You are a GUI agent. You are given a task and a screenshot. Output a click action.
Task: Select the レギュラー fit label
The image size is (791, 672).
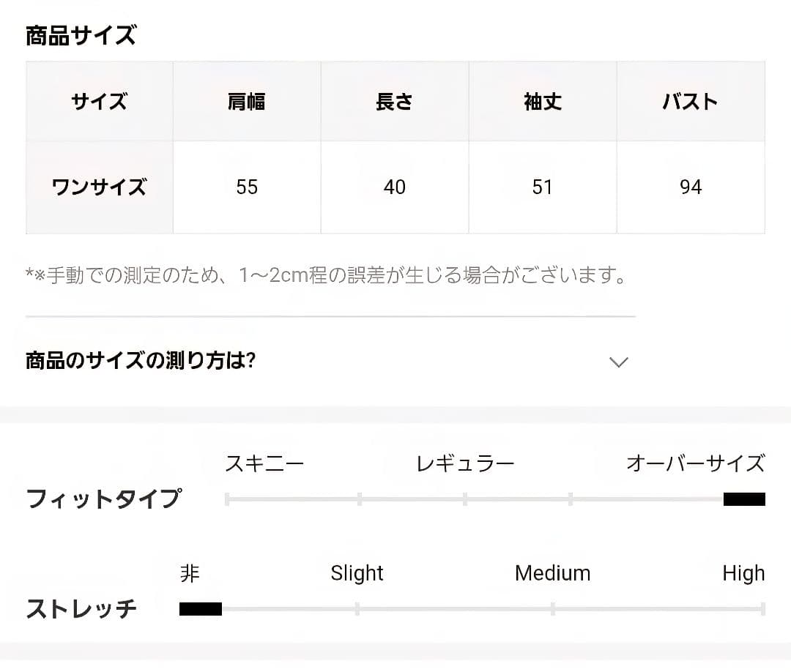click(x=465, y=463)
